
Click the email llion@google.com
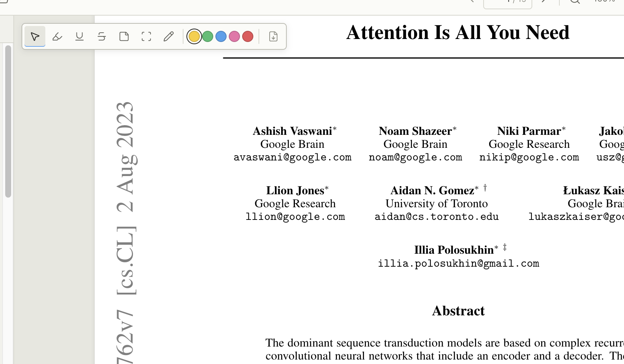coord(295,217)
